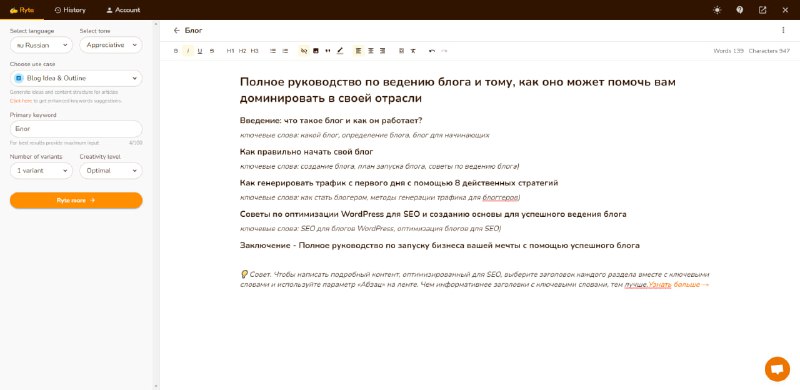Viewport: 800px width, 390px height.
Task: Open the help question mark icon
Action: coord(740,10)
